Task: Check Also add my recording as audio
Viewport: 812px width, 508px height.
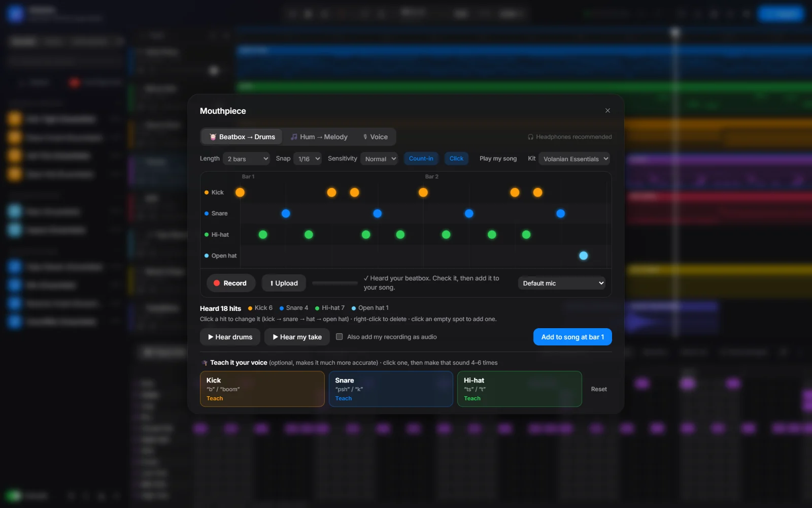Action: (x=340, y=337)
